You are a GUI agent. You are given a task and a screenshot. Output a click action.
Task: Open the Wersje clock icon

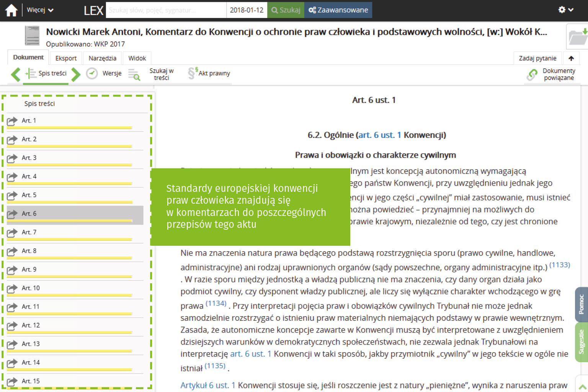pos(92,73)
